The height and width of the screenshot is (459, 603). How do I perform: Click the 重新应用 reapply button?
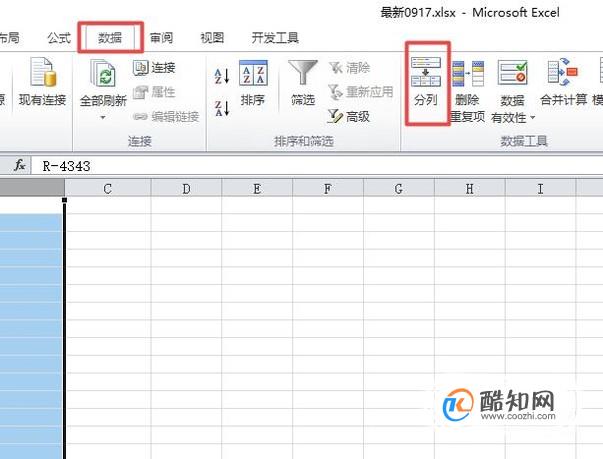coord(361,92)
